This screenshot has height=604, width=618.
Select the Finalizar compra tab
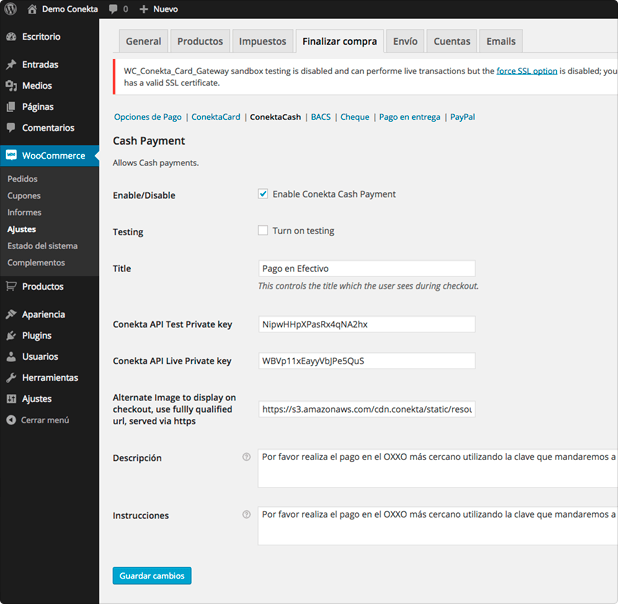[x=340, y=41]
